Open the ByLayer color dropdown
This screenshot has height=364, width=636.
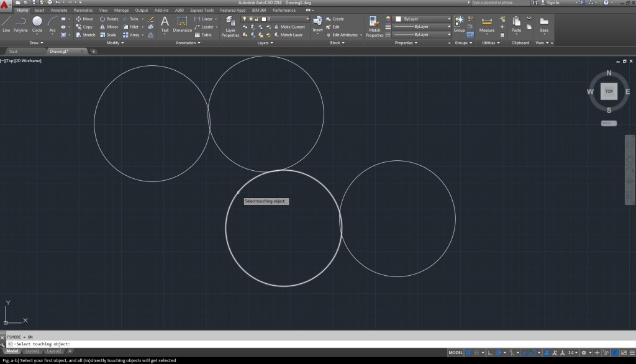click(x=448, y=19)
